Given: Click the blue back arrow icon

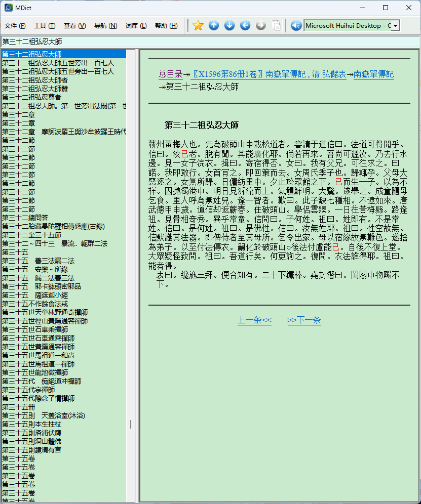Looking at the screenshot, I should [x=245, y=25].
